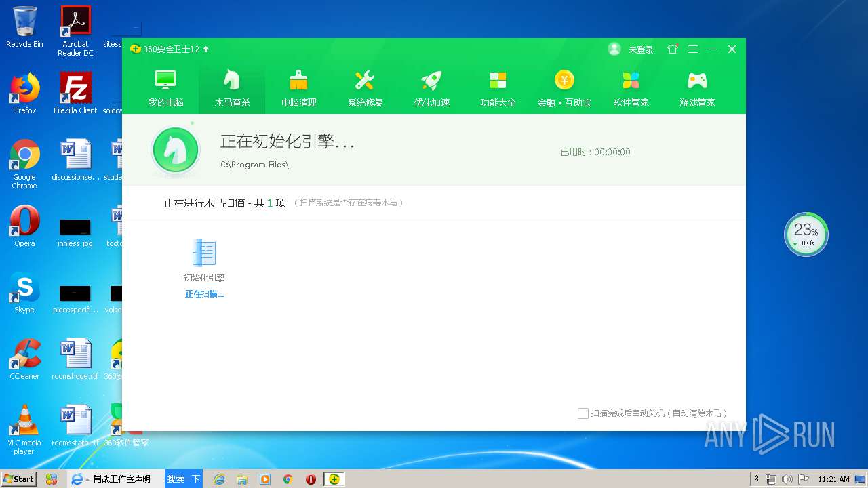Click the upgrade arrow beside 360安全卫士12
The image size is (868, 488).
206,49
